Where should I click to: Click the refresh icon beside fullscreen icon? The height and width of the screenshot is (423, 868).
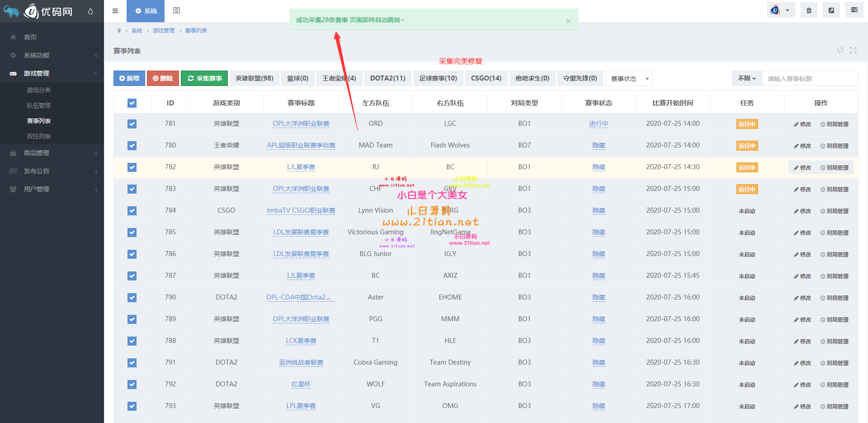(840, 50)
